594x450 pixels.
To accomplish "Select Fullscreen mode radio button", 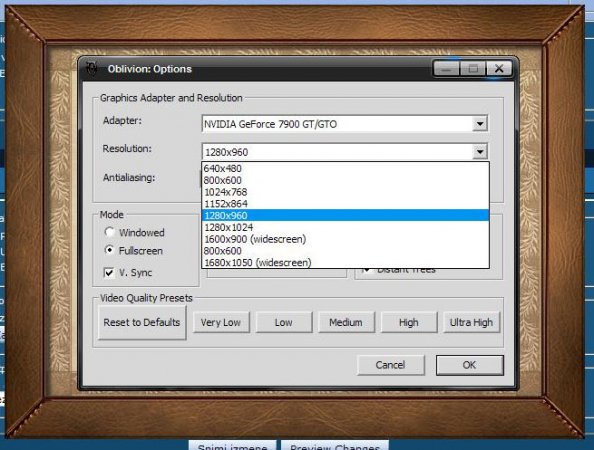I will [x=109, y=250].
